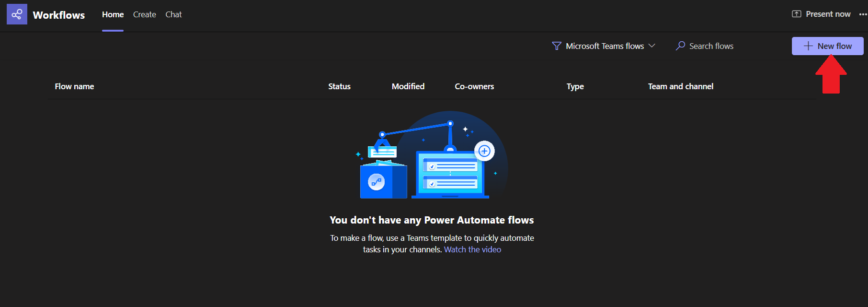
Task: Click the Co-owners column header
Action: point(474,86)
